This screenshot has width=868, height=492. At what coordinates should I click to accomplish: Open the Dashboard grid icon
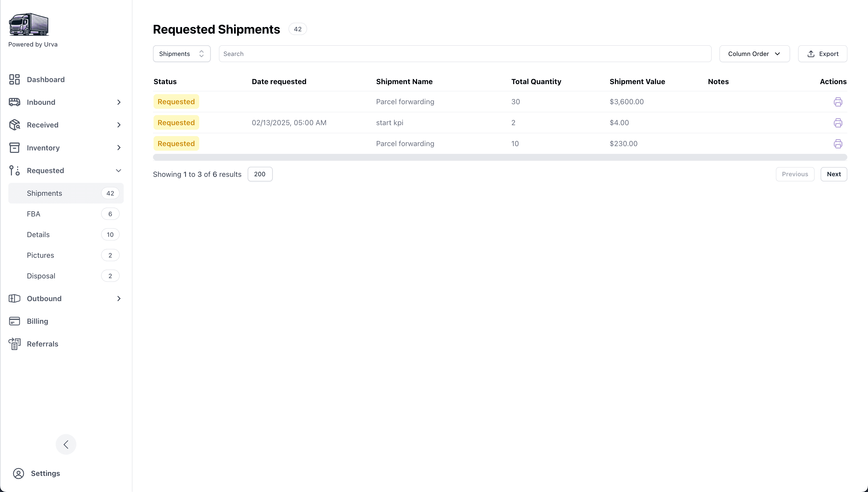(x=15, y=80)
